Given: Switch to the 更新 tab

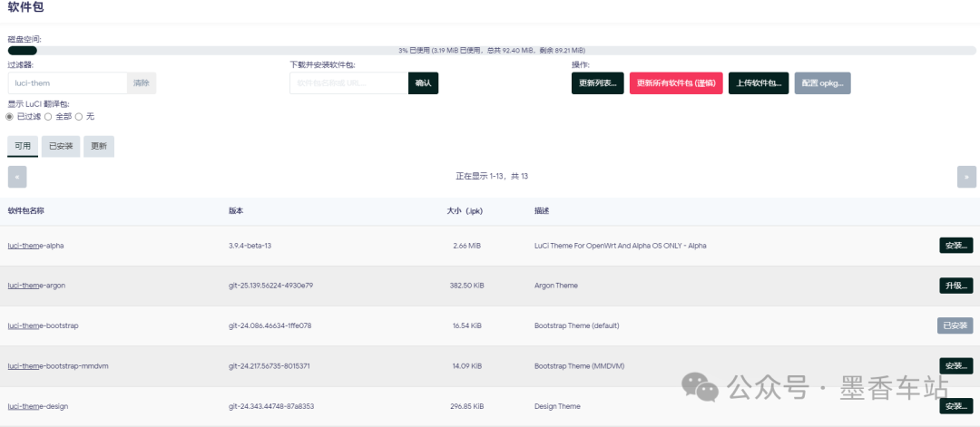Looking at the screenshot, I should coord(99,146).
